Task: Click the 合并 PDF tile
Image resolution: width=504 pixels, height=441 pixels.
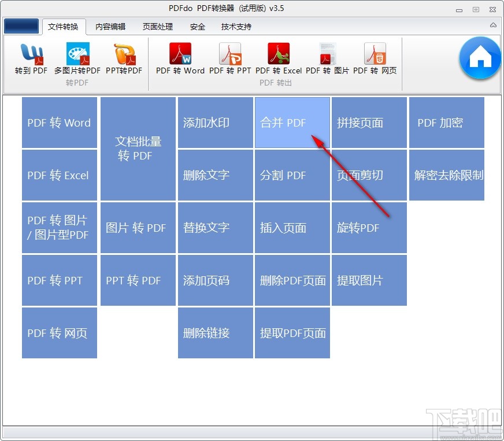Action: coord(292,123)
